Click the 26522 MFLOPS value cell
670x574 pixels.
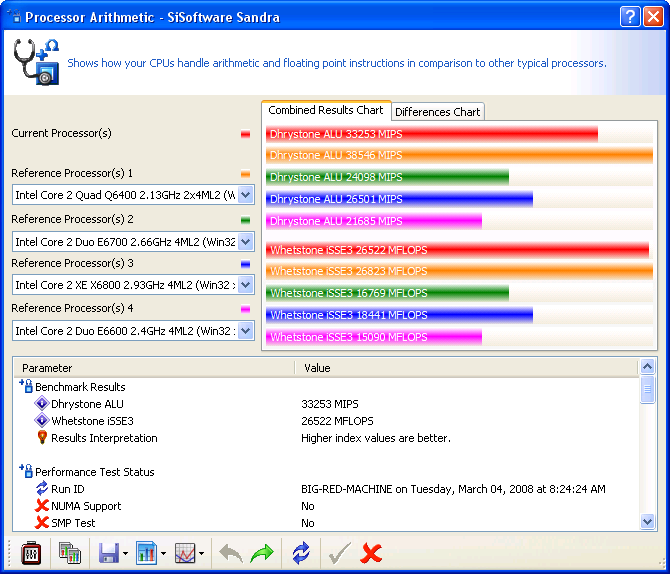click(x=337, y=421)
